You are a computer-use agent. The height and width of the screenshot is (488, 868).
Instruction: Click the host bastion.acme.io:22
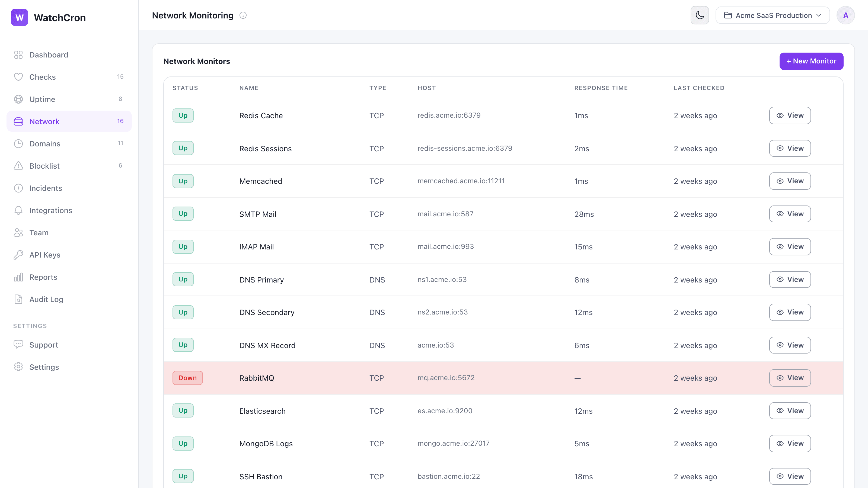pyautogui.click(x=448, y=477)
